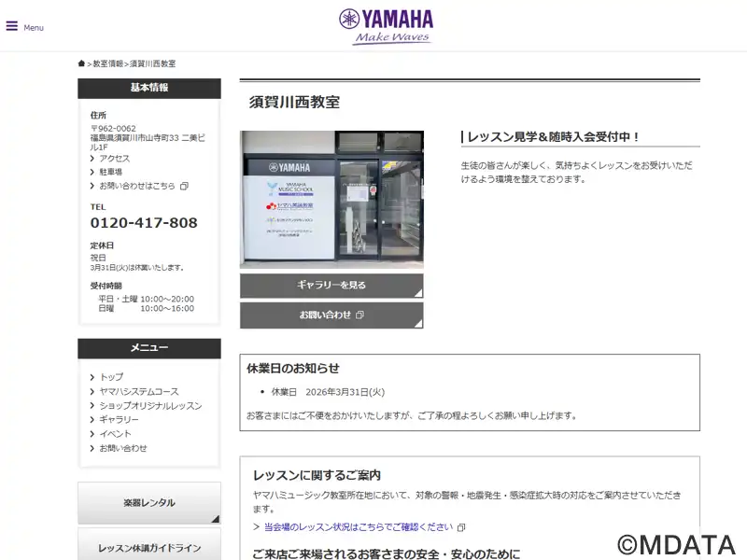Click external icon after レッスン状況 link
Image resolution: width=747 pixels, height=560 pixels.
[460, 527]
